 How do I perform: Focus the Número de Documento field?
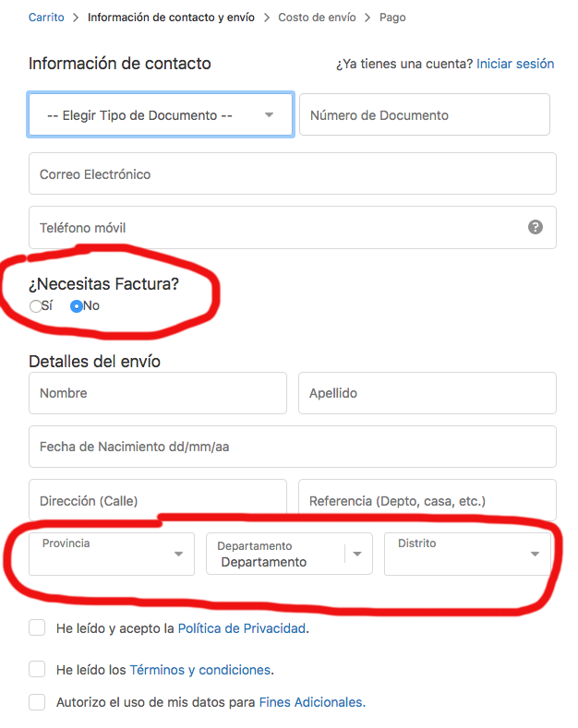pos(425,115)
